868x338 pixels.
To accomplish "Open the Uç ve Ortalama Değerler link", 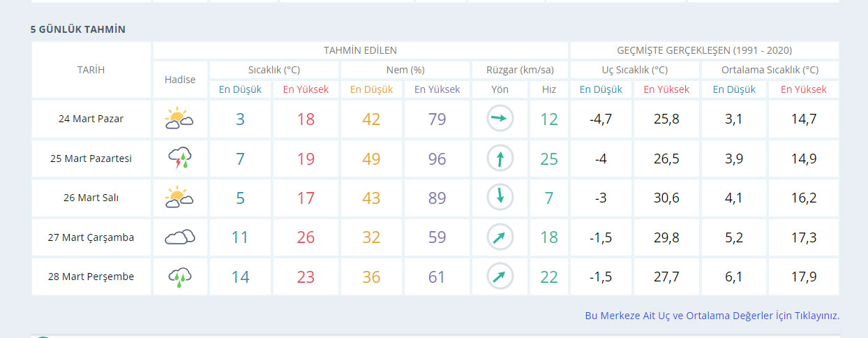I will (x=712, y=316).
